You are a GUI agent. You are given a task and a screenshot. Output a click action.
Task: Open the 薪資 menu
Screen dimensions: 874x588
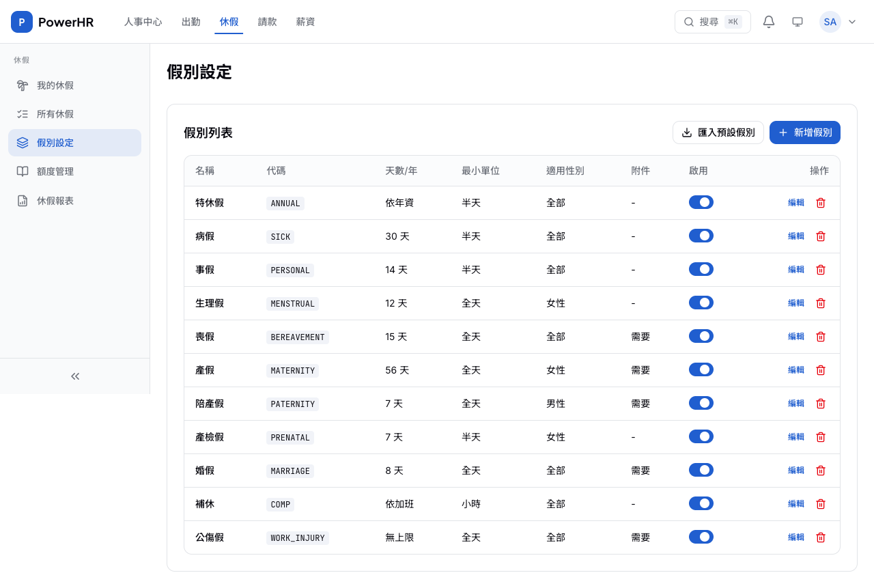(305, 21)
